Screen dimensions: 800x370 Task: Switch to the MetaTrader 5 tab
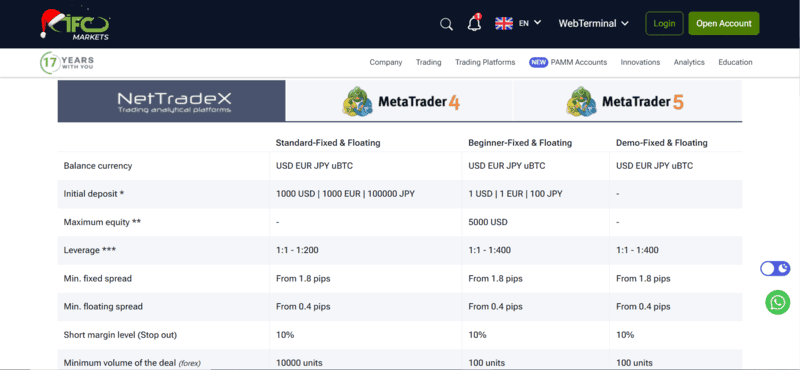tap(628, 101)
